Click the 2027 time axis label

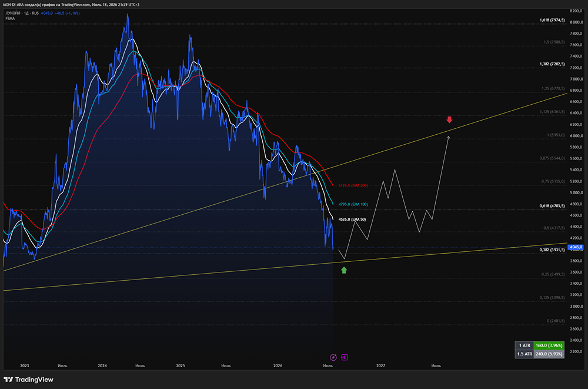(380, 365)
